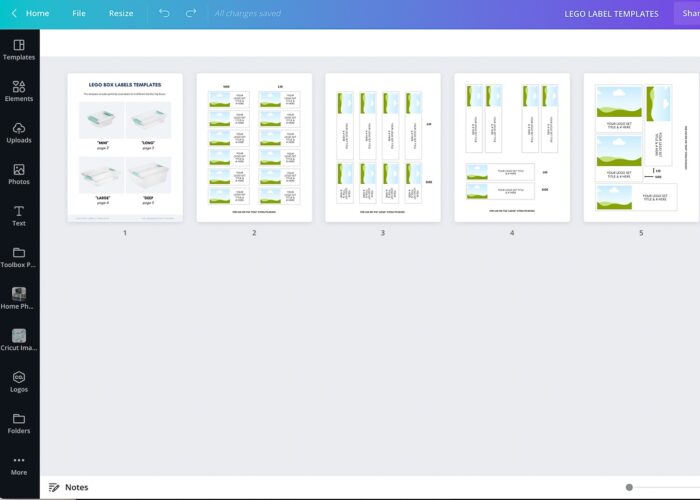The image size is (700, 500).
Task: Open the Notes panel
Action: (68, 487)
